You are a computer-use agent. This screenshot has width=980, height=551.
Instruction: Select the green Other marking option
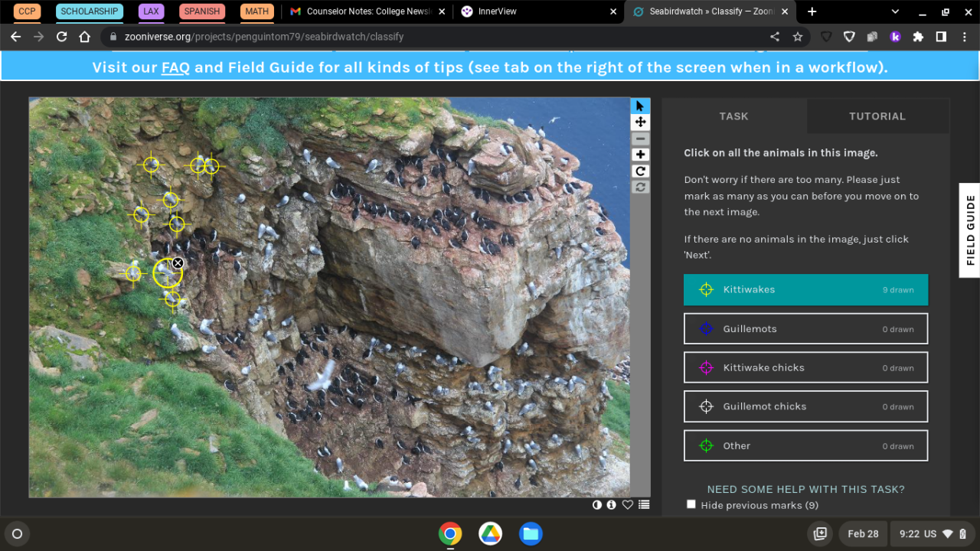click(x=805, y=446)
